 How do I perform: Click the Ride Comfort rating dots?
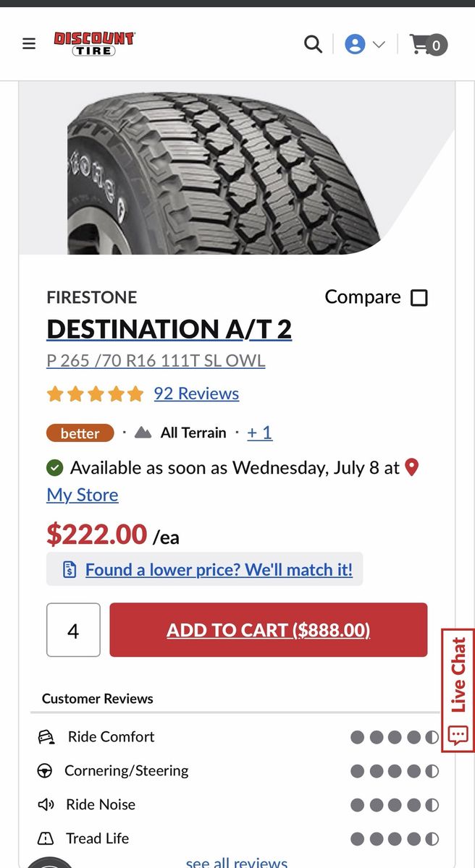pos(395,737)
